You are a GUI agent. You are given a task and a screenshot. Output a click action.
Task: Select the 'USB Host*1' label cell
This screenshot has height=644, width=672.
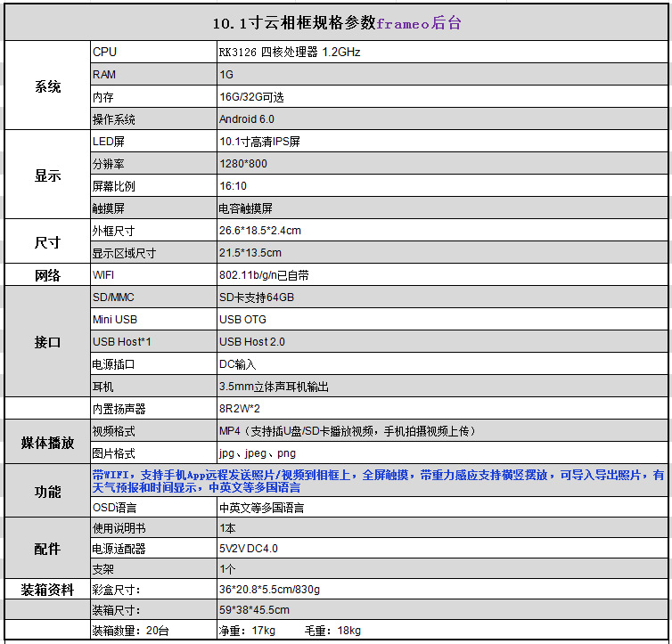[x=153, y=341]
